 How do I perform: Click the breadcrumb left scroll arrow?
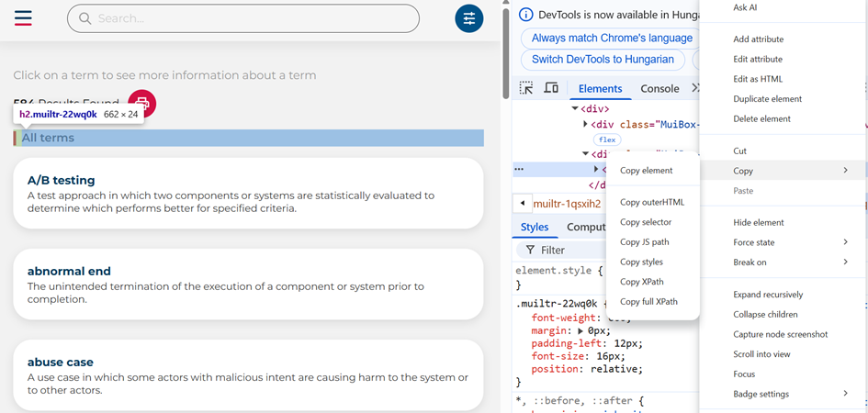pos(522,203)
